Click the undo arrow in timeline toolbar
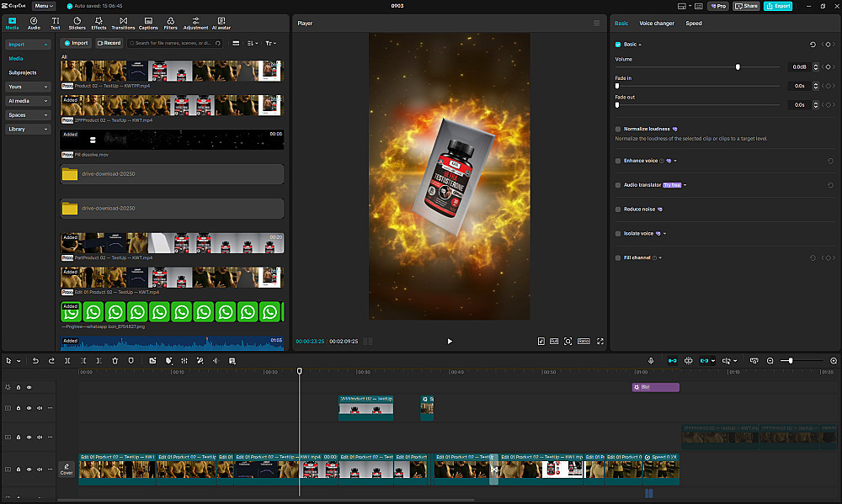The height and width of the screenshot is (504, 842). 35,360
